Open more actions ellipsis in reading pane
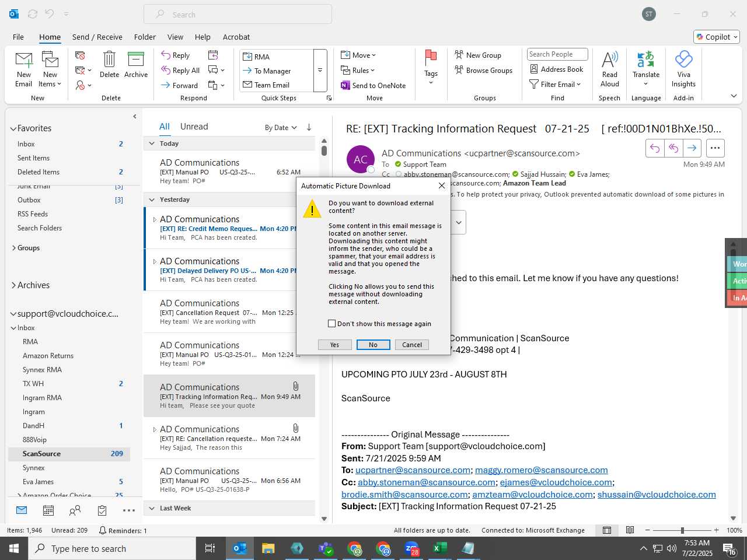The width and height of the screenshot is (747, 560). (x=715, y=148)
